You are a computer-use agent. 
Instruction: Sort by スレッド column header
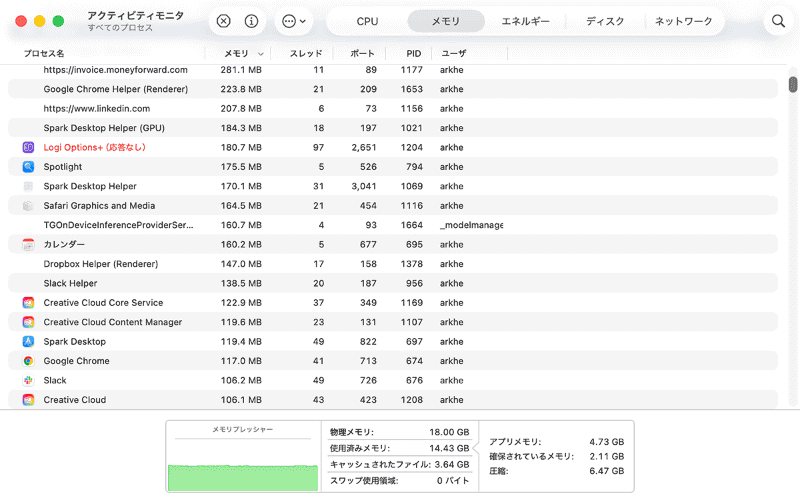click(x=306, y=54)
